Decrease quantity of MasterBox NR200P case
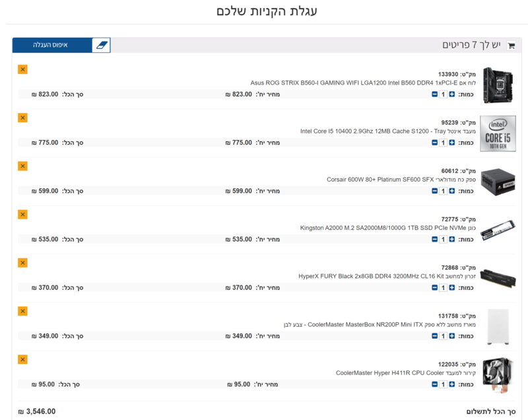 tap(435, 335)
